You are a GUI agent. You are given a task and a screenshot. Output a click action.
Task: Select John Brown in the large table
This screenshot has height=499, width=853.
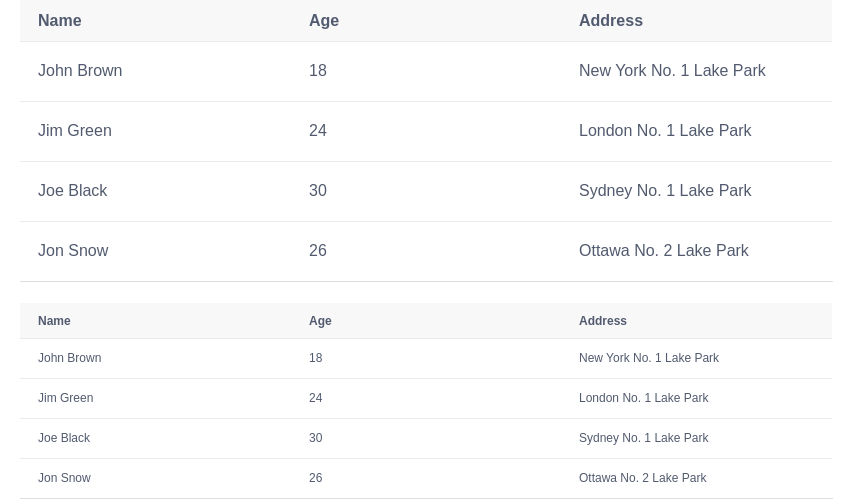80,71
